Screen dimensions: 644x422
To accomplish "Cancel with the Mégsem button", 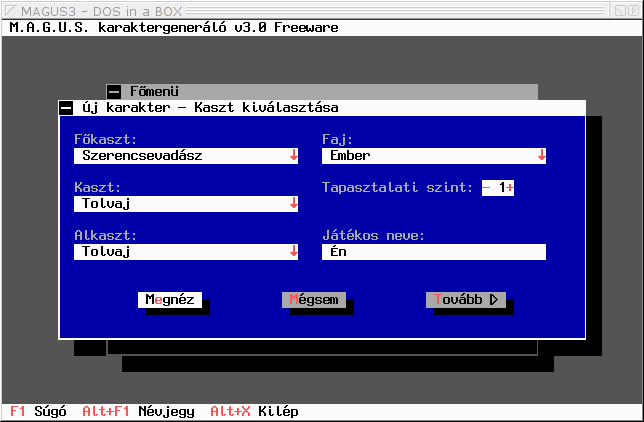I will pyautogui.click(x=314, y=300).
